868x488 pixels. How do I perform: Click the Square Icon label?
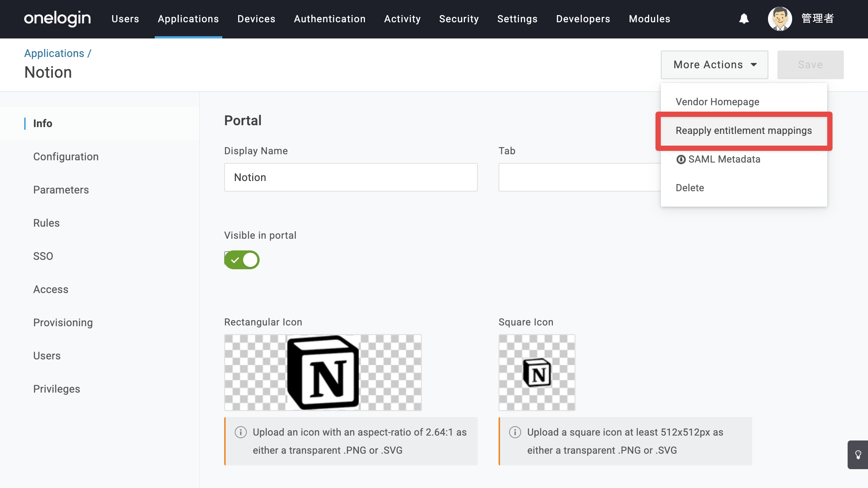coord(526,322)
